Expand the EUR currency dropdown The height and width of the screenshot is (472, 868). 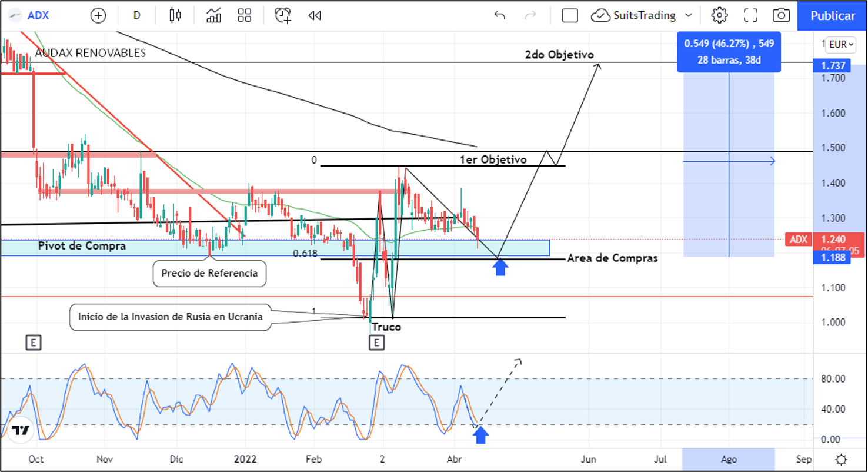840,44
